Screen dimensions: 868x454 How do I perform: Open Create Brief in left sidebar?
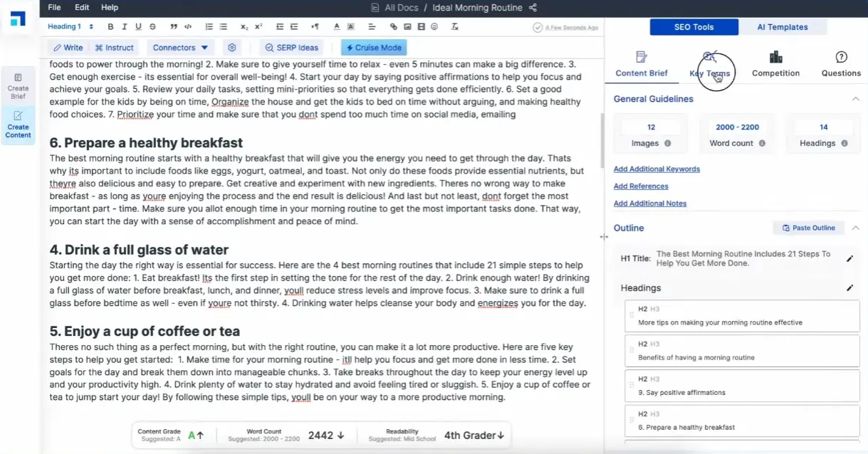pos(18,85)
